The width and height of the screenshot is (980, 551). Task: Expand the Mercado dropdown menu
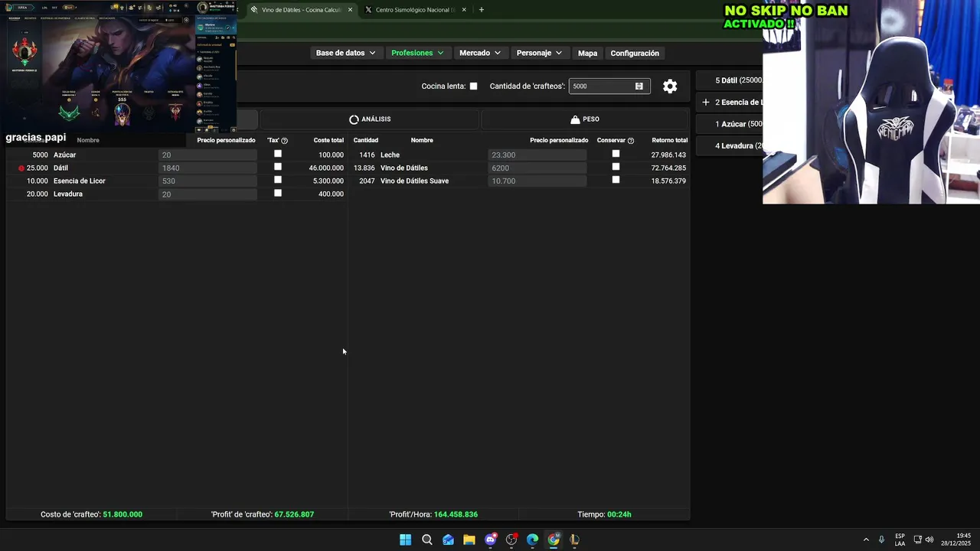pyautogui.click(x=480, y=53)
